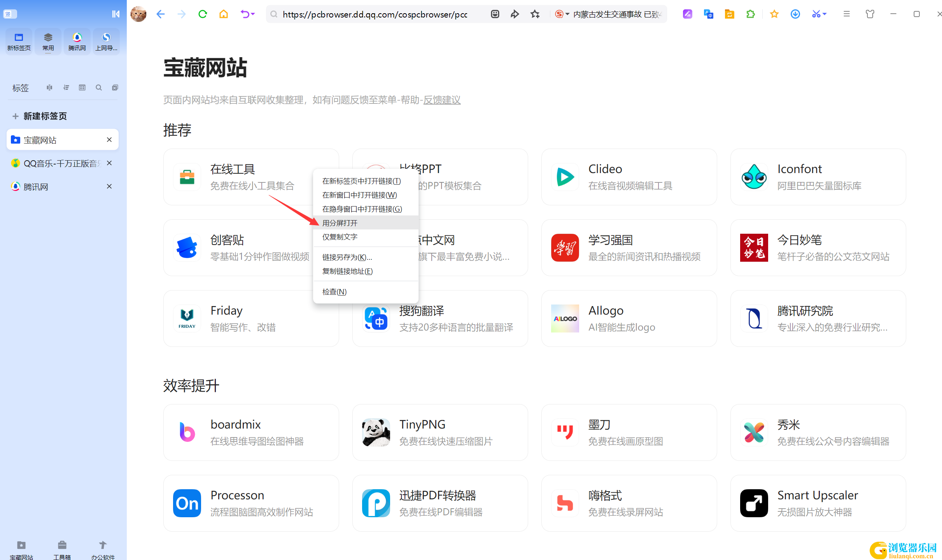Image resolution: width=942 pixels, height=560 pixels.
Task: Open the downloads icon in the toolbar
Action: point(795,14)
